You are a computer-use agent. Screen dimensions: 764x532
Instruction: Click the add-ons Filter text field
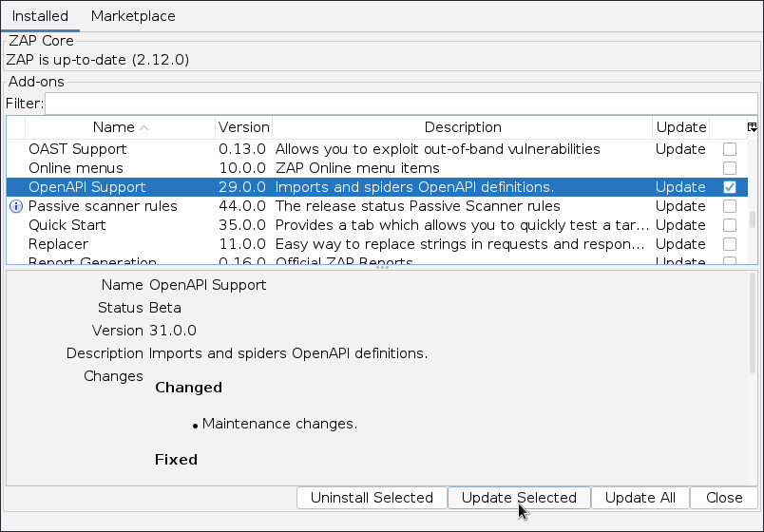coord(401,104)
